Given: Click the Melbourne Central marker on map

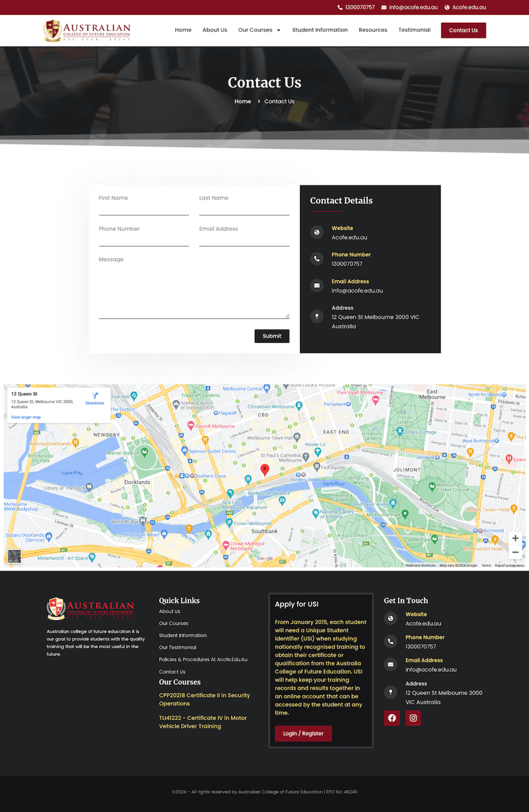Looking at the screenshot, I should (x=267, y=388).
